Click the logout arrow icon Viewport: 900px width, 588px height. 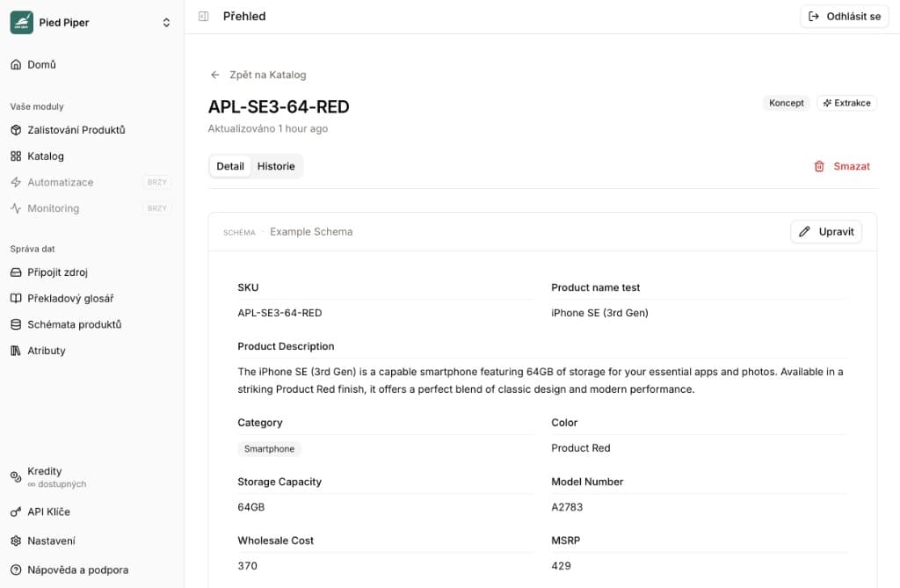pyautogui.click(x=813, y=16)
